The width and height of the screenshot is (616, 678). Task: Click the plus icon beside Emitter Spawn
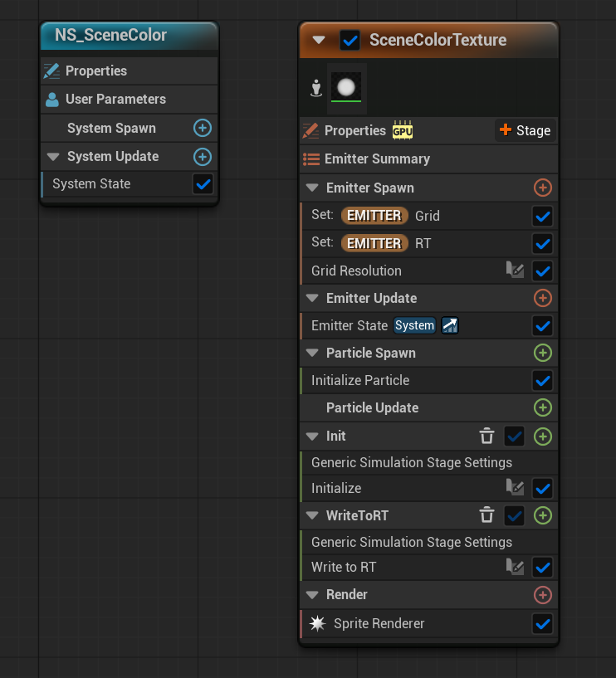pyautogui.click(x=542, y=188)
